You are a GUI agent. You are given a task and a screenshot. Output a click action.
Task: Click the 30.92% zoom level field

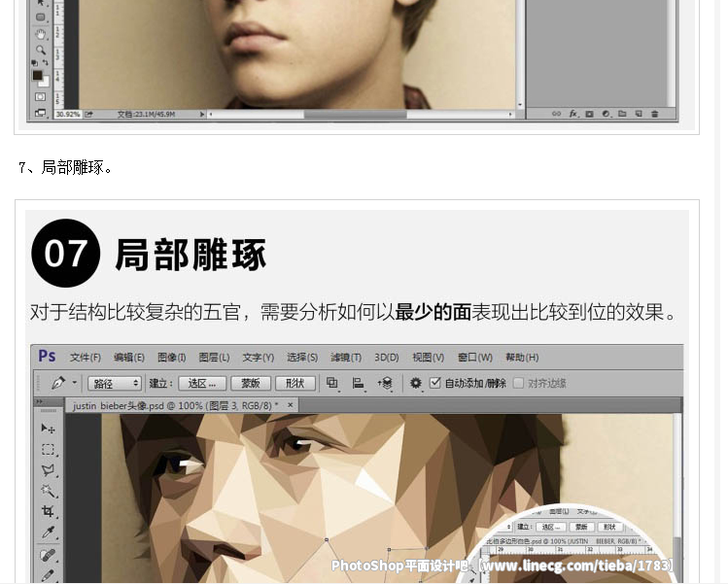pos(68,115)
